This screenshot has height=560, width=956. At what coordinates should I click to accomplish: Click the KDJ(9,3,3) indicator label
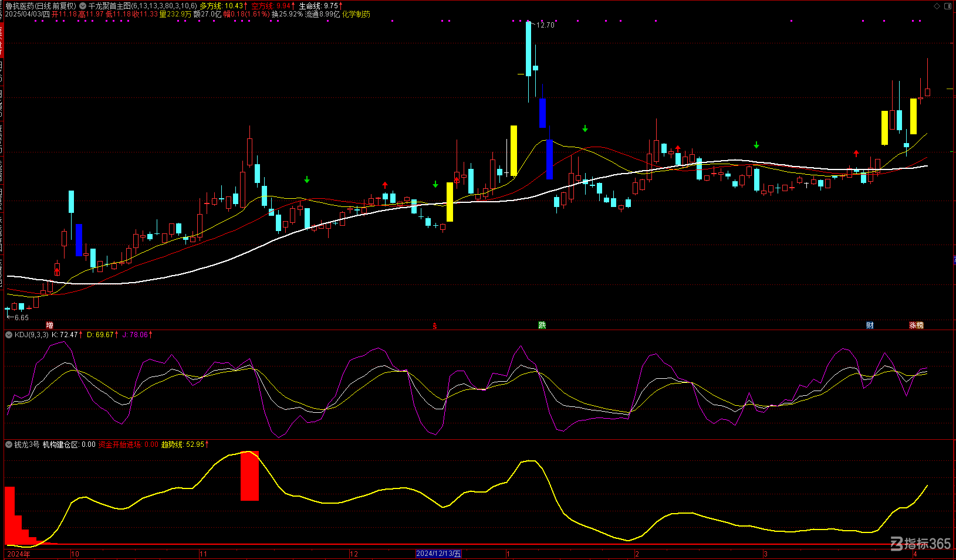tap(32, 335)
